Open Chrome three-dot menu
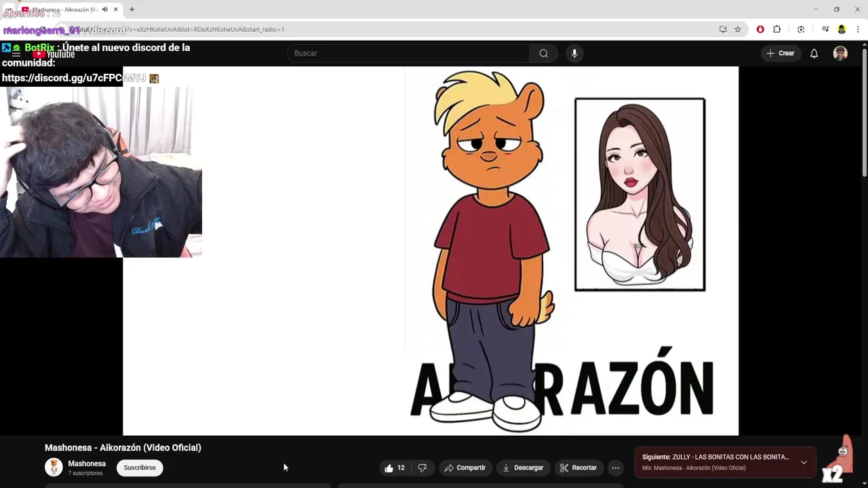 coord(858,29)
